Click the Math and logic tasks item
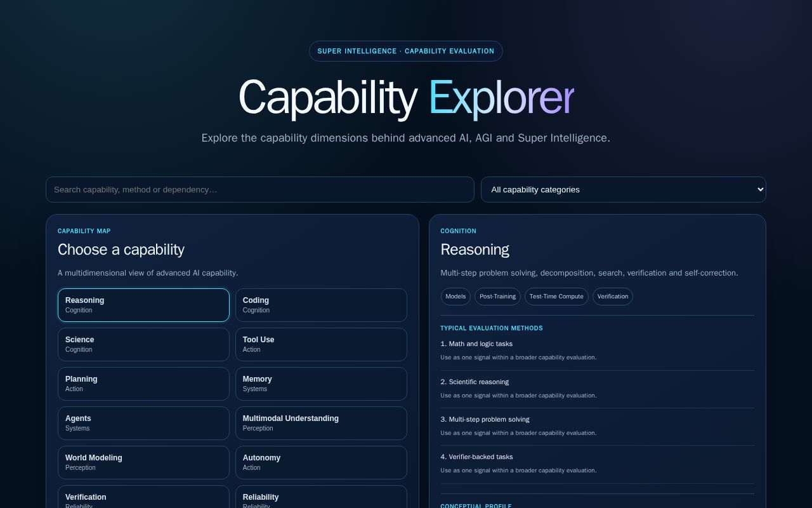This screenshot has width=812, height=508. pyautogui.click(x=476, y=344)
